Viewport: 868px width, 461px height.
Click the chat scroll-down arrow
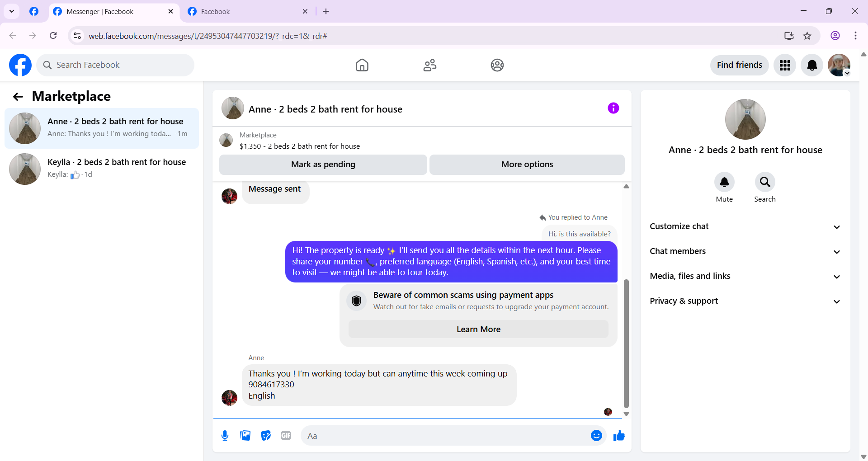pos(626,414)
